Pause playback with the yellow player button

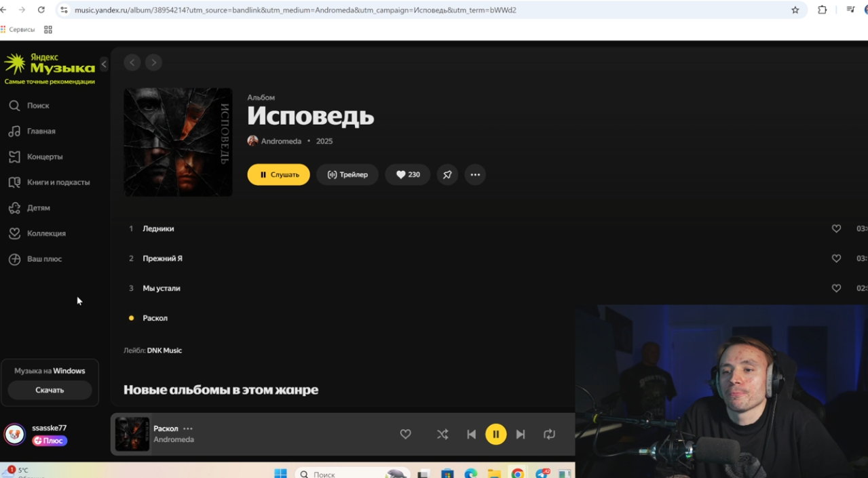point(496,434)
